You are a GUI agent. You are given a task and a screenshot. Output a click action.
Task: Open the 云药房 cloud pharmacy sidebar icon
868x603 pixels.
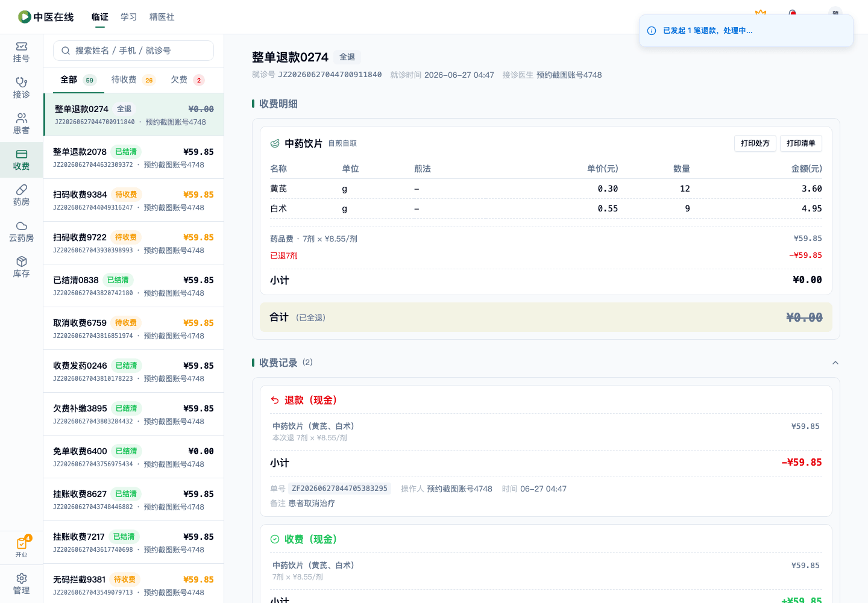click(21, 232)
